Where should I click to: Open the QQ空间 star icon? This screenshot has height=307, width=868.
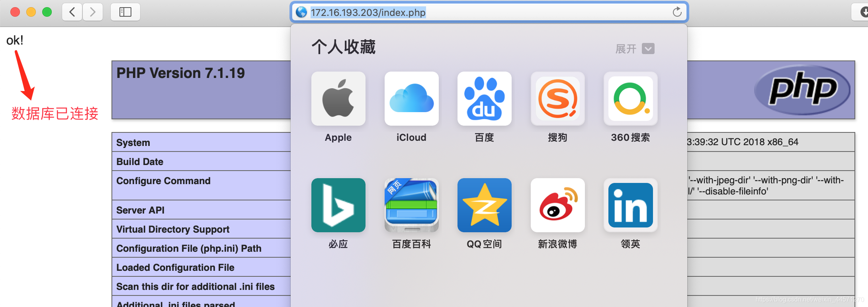point(484,205)
